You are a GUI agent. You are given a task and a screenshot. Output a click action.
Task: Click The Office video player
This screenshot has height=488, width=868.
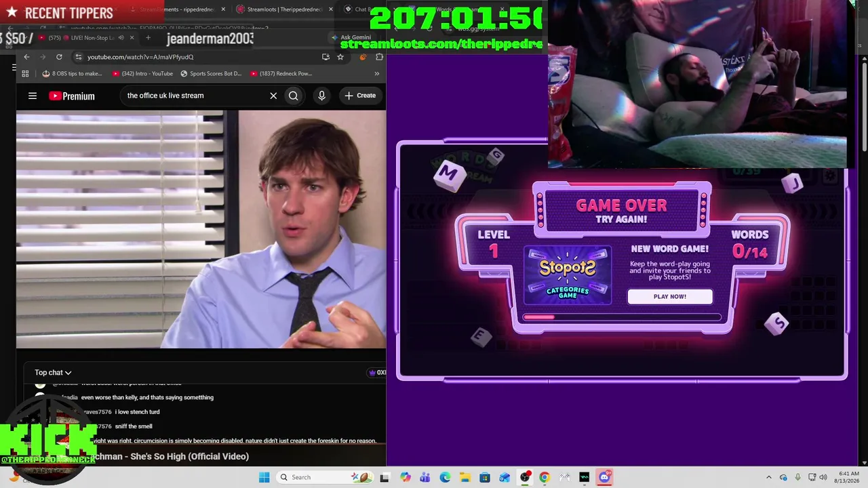201,230
